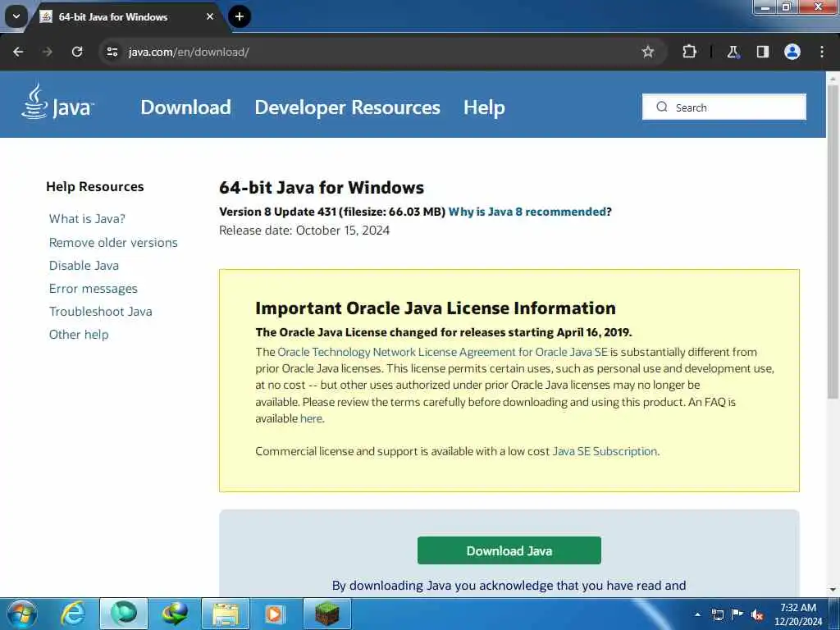This screenshot has width=840, height=630.
Task: Open Remove older versions link
Action: coord(113,243)
